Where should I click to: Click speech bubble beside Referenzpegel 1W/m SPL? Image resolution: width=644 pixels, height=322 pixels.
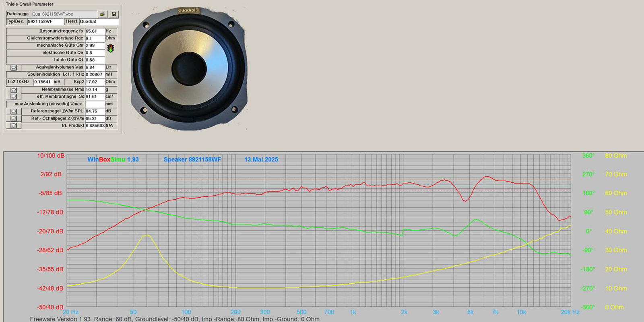tap(14, 111)
